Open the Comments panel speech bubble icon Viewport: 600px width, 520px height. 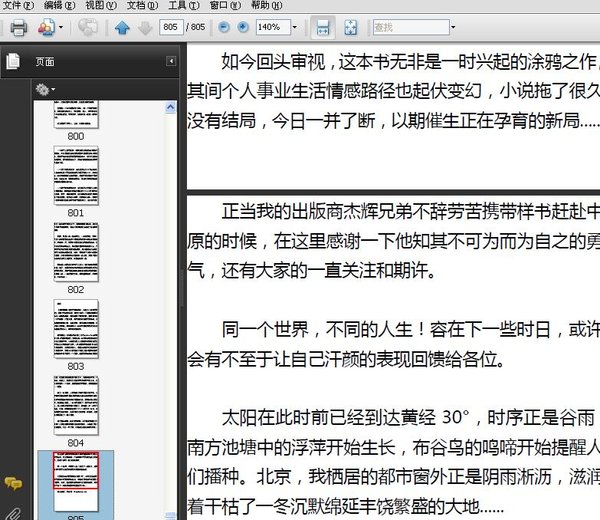point(13,484)
